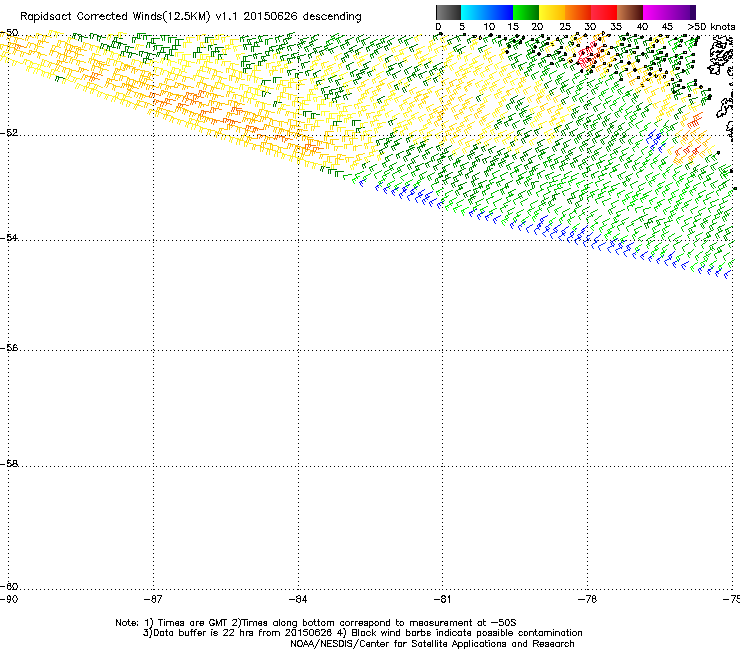
Task: Click the date text '20150626 descending'
Action: pos(302,17)
